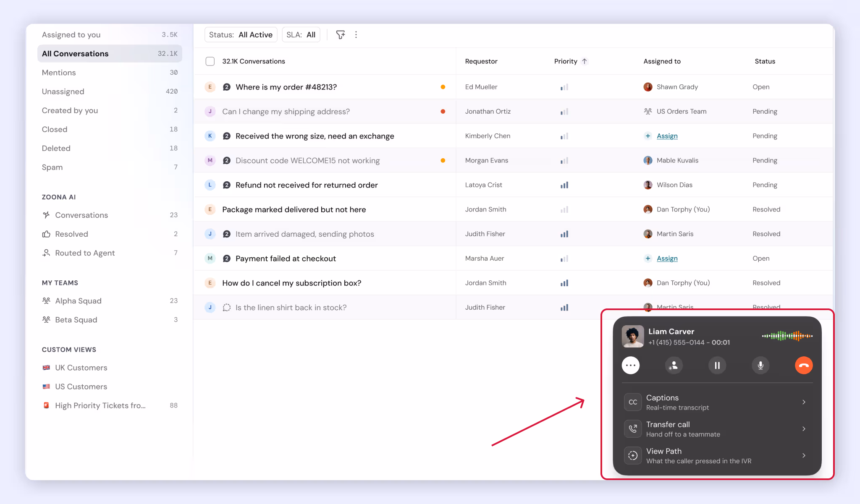Image resolution: width=860 pixels, height=504 pixels.
Task: Click the plus icon beside Kimberly Chen's Assign
Action: coord(648,136)
